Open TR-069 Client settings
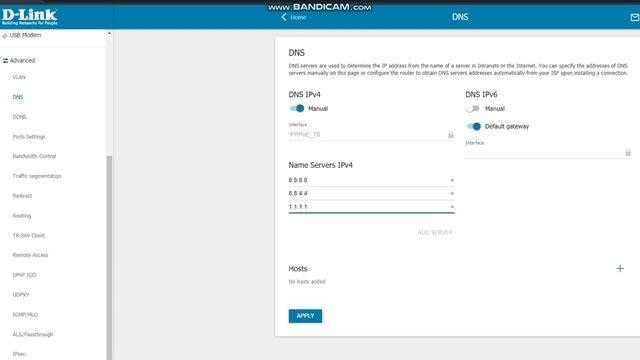The height and width of the screenshot is (360, 640). coord(29,236)
